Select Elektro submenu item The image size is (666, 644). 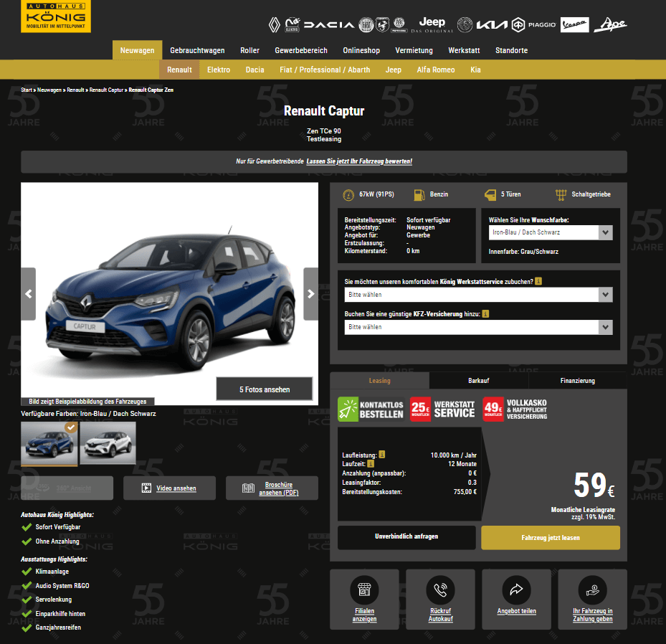point(219,70)
